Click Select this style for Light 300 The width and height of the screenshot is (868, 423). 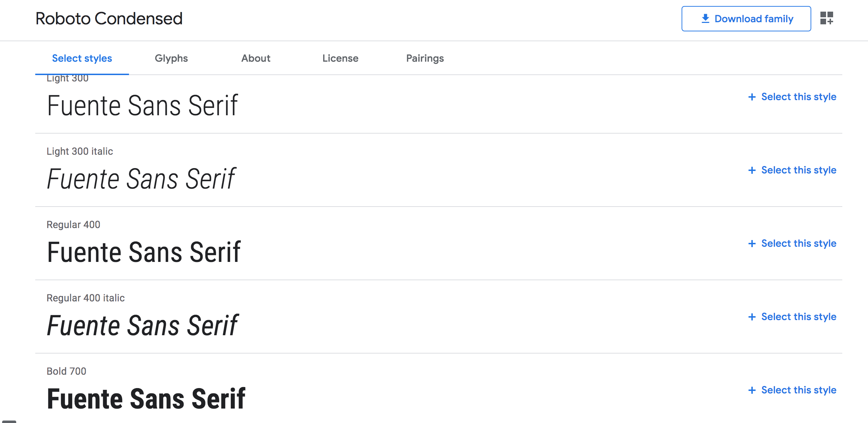point(799,97)
